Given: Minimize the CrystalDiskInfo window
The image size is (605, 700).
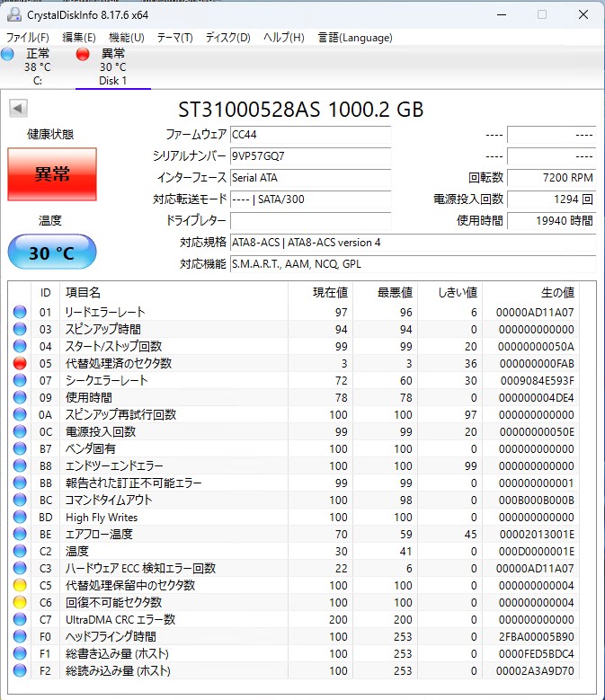Looking at the screenshot, I should [502, 14].
